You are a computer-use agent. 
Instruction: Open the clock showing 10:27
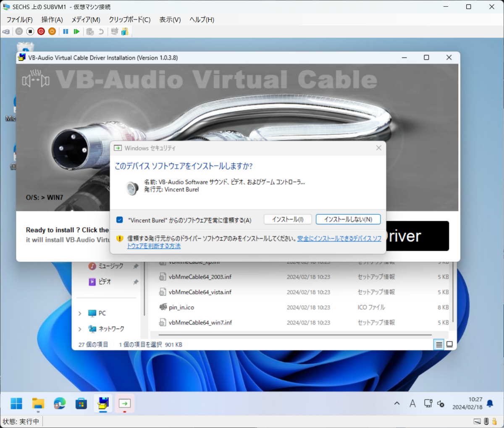click(x=467, y=403)
